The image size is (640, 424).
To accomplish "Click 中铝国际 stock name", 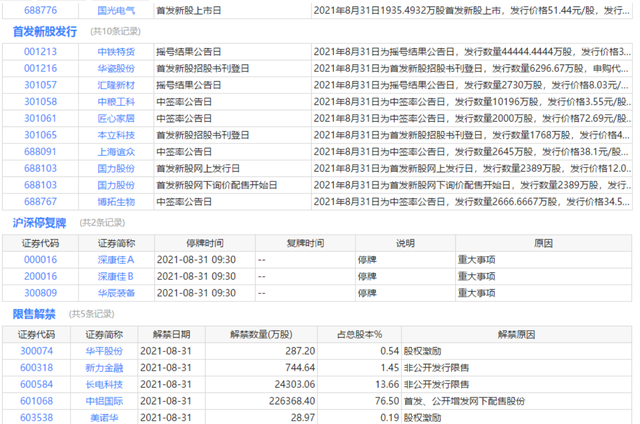I will [104, 402].
